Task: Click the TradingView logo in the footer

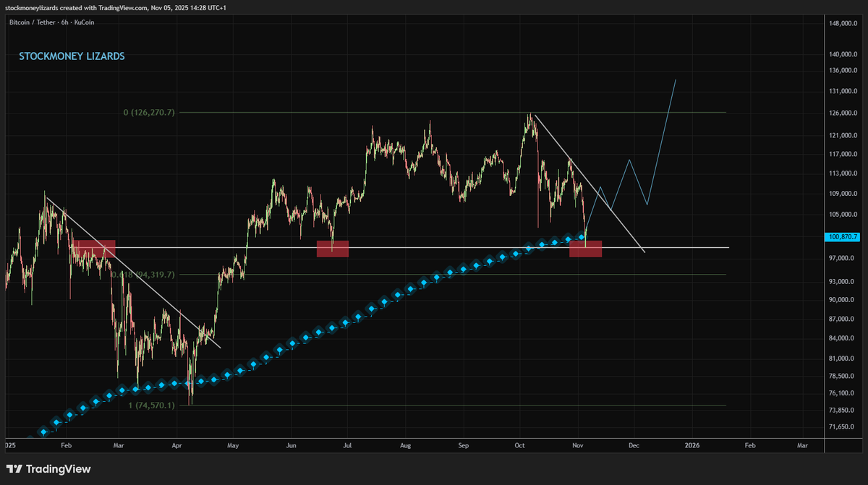Action: click(x=48, y=469)
